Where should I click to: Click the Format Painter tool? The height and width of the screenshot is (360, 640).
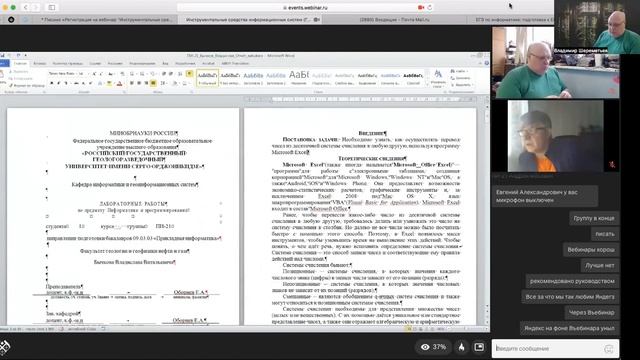pyautogui.click(x=27, y=86)
